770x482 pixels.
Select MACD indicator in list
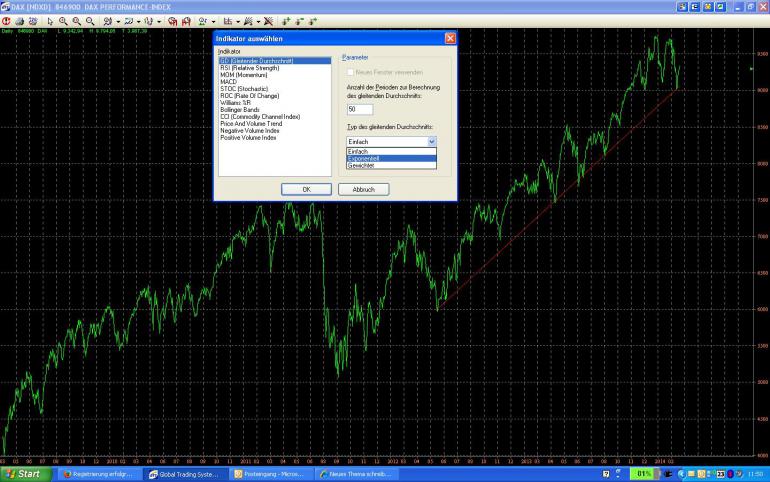(275, 81)
